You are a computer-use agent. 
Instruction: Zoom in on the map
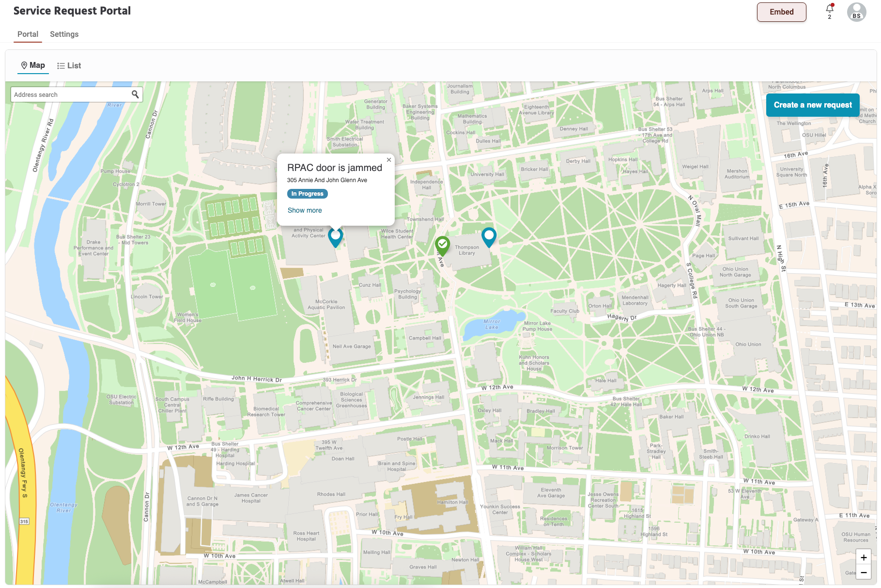(x=864, y=557)
